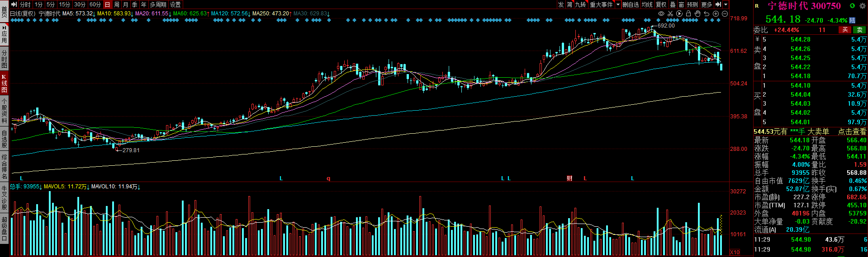
Task: Click the zoom in plus circle icon
Action: click(x=716, y=14)
